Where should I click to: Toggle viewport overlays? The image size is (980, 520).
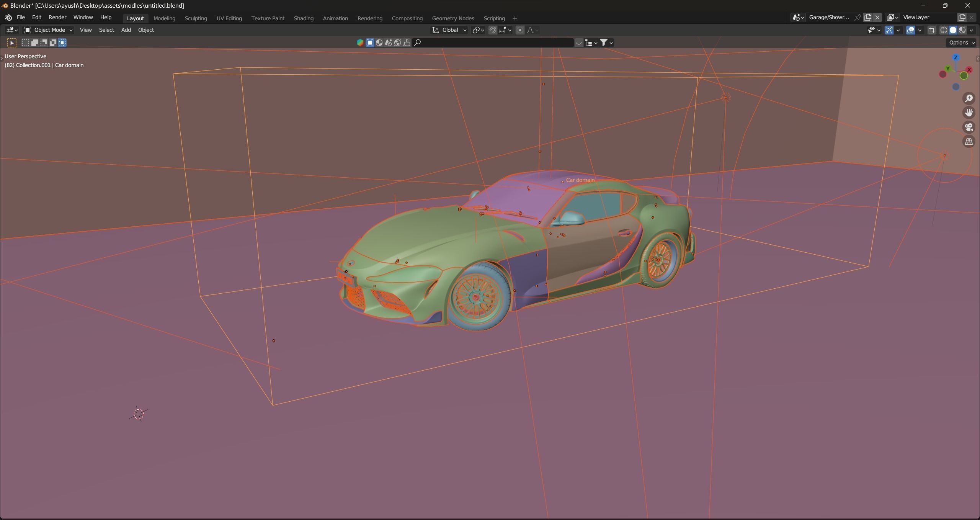(910, 30)
